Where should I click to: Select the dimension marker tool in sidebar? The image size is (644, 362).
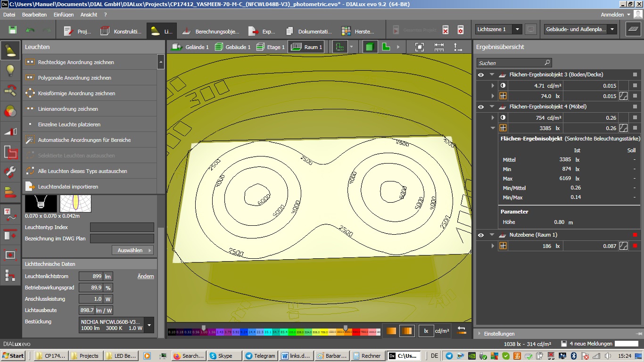(x=10, y=234)
